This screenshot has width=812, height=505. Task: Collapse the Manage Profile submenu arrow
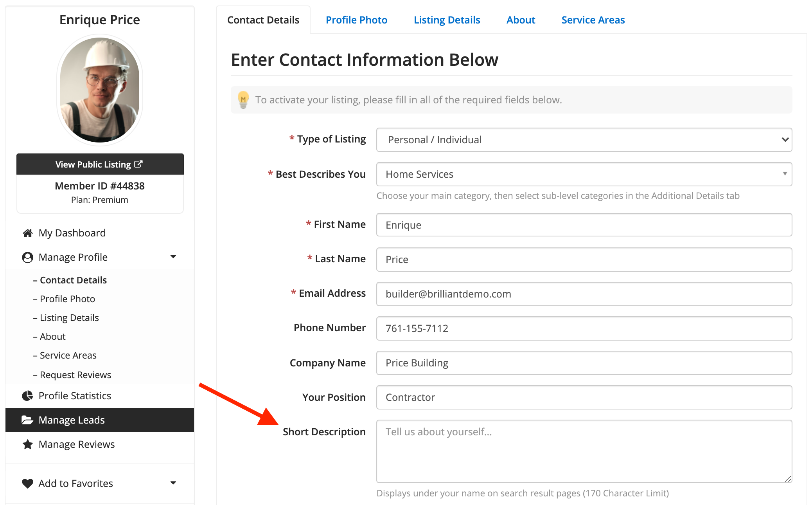(173, 257)
